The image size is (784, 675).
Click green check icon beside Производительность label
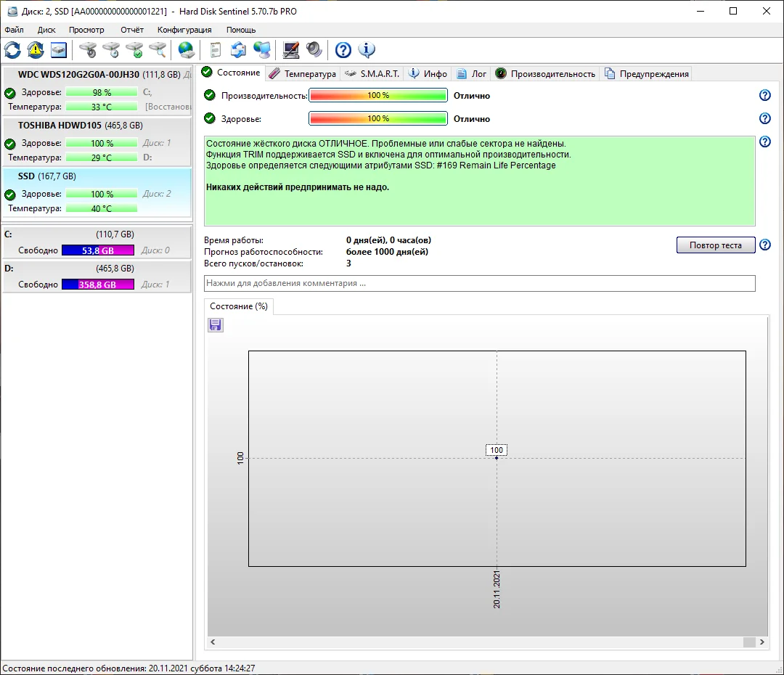210,95
